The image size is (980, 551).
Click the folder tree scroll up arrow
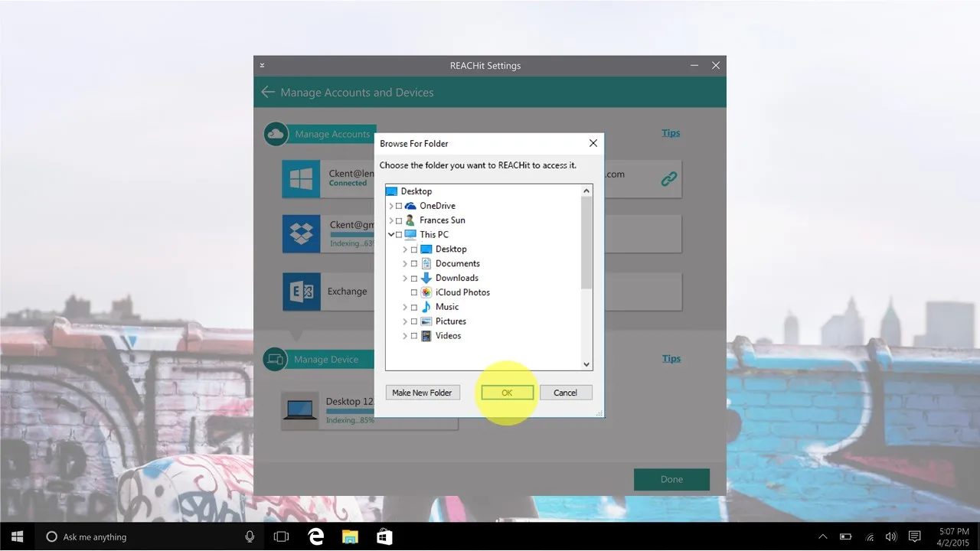pos(586,191)
